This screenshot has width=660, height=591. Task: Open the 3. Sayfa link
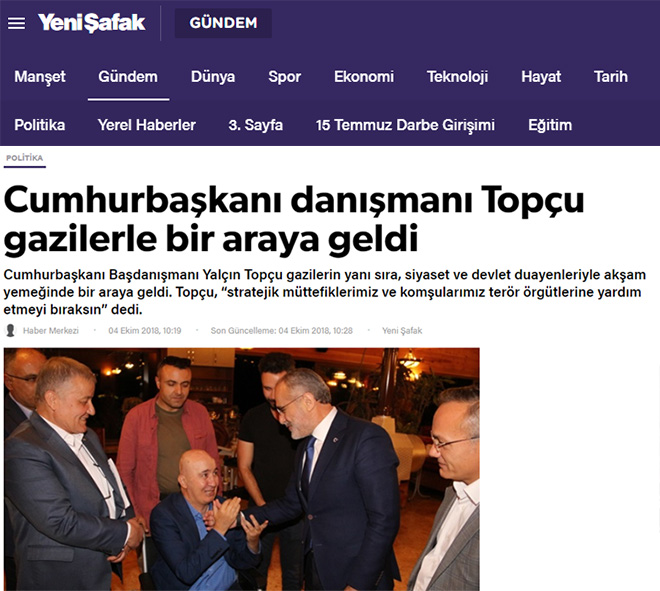click(255, 125)
